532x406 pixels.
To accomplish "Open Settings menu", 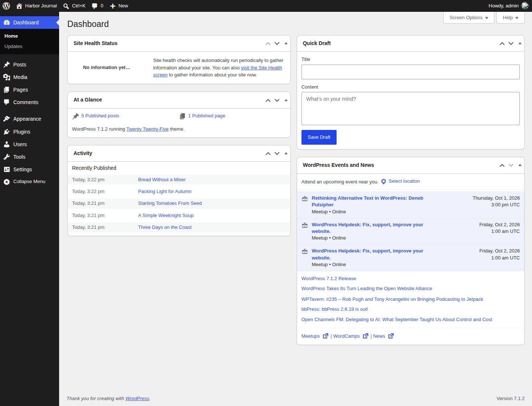I will pyautogui.click(x=30, y=169).
